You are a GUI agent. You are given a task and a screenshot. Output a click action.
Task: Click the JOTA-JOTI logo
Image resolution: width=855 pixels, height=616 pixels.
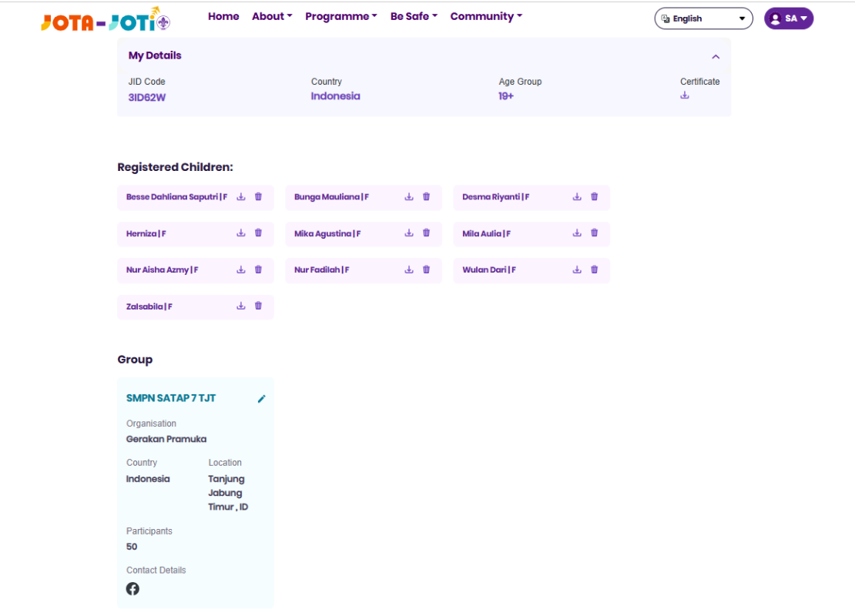click(x=106, y=19)
